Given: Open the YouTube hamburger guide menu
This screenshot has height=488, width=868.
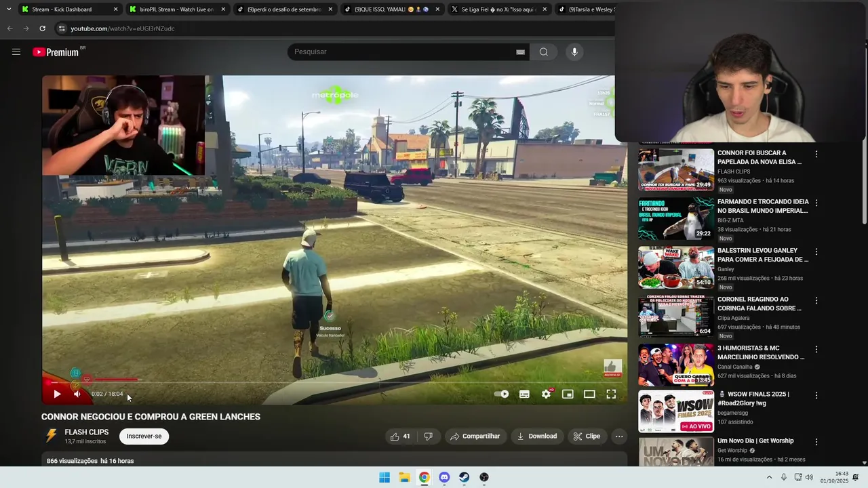Looking at the screenshot, I should (x=16, y=52).
